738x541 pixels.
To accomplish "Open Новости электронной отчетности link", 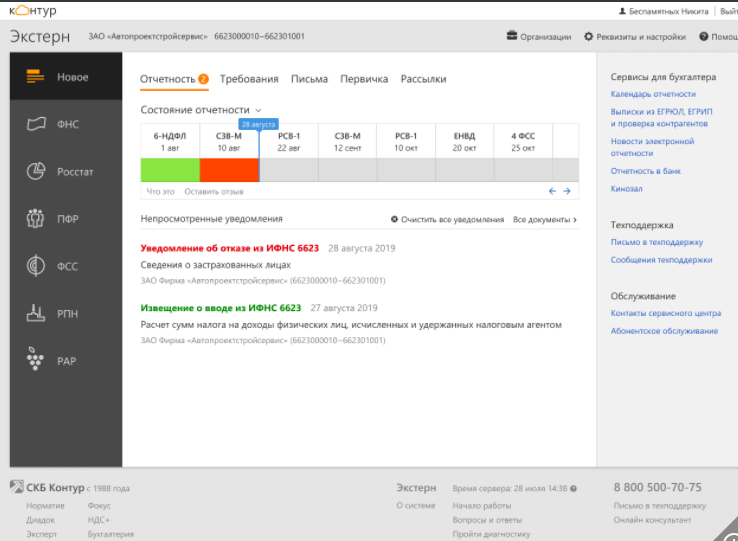I will (x=652, y=147).
